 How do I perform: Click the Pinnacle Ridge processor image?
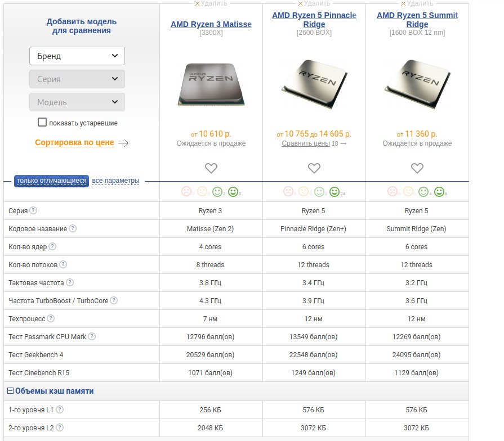[x=314, y=84]
